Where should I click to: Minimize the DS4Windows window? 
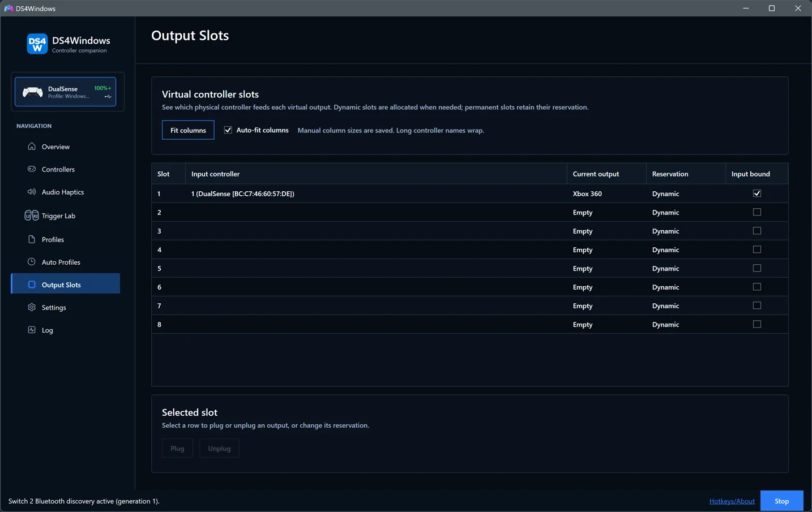click(x=746, y=8)
